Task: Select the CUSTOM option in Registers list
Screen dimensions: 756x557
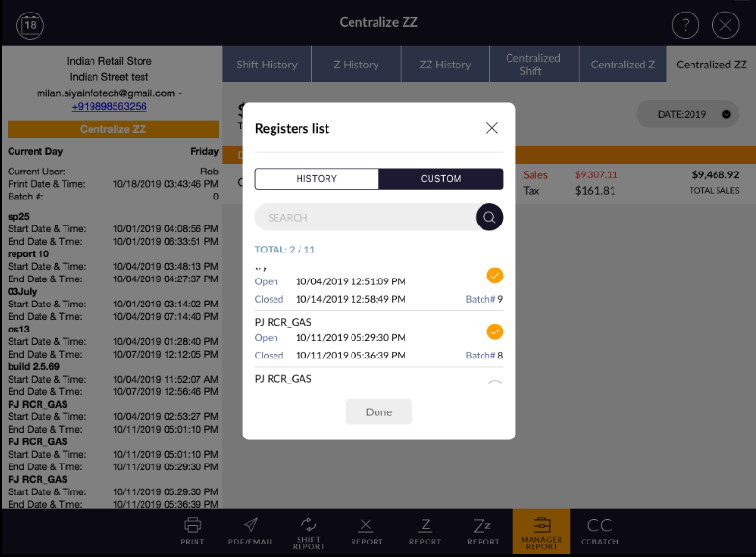Action: [441, 179]
